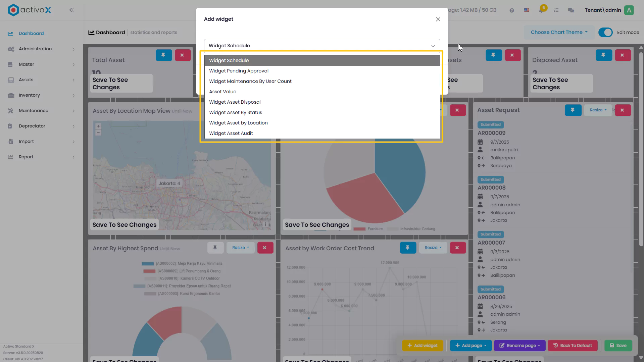Collapse sidebar with double chevron icon
Image resolution: width=644 pixels, height=362 pixels.
click(71, 10)
